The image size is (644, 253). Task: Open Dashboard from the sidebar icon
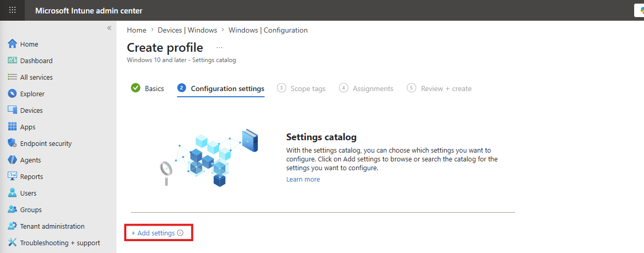coord(12,61)
